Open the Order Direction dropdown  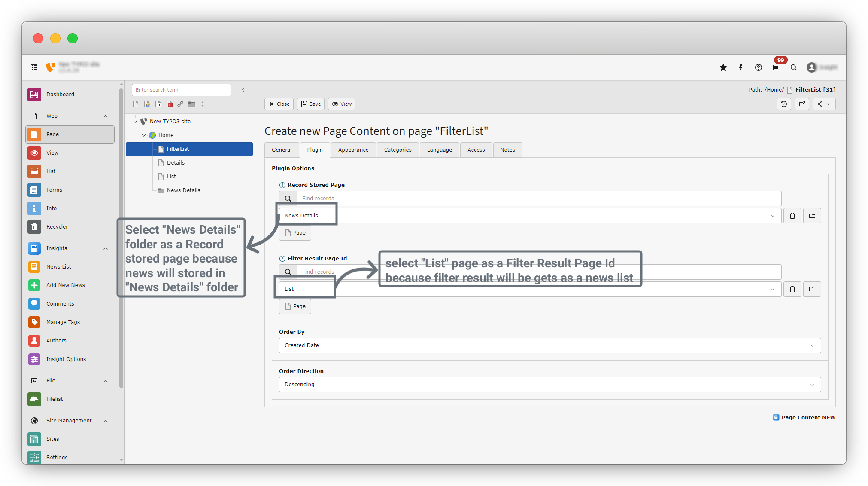(x=549, y=385)
